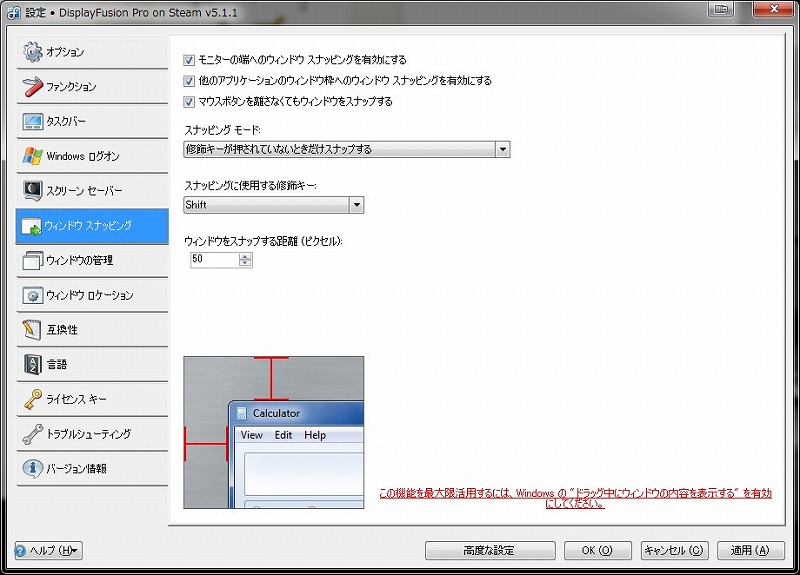Open スクリーン セーバー settings

[92, 190]
